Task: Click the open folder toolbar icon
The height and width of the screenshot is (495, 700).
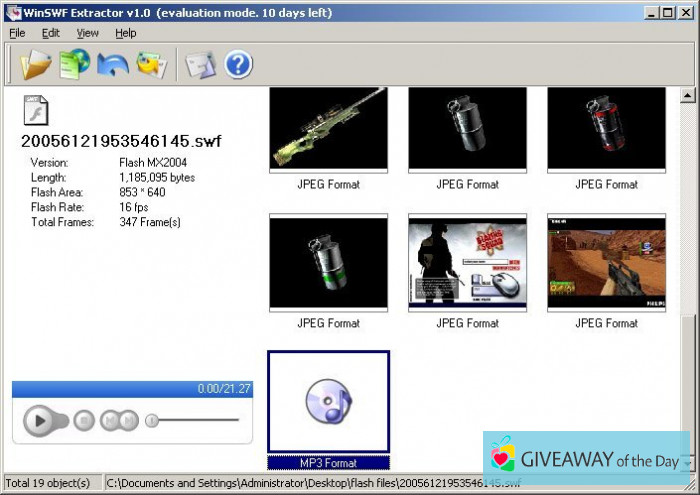Action: pos(35,65)
